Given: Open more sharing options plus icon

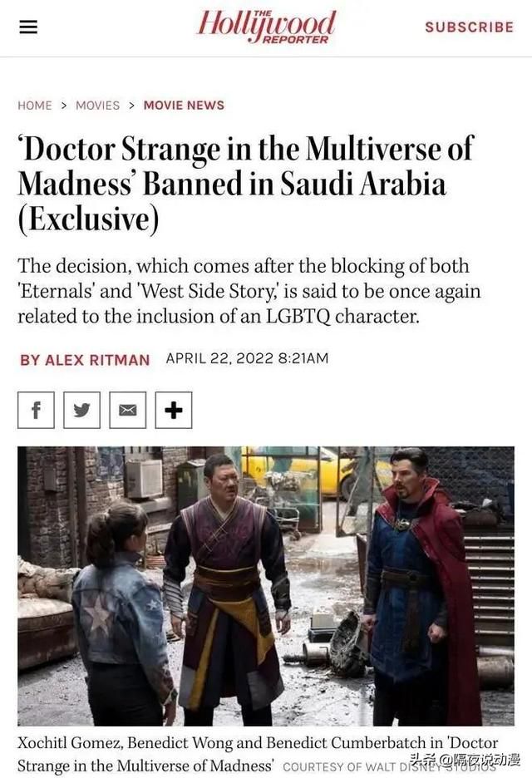Looking at the screenshot, I should point(174,410).
